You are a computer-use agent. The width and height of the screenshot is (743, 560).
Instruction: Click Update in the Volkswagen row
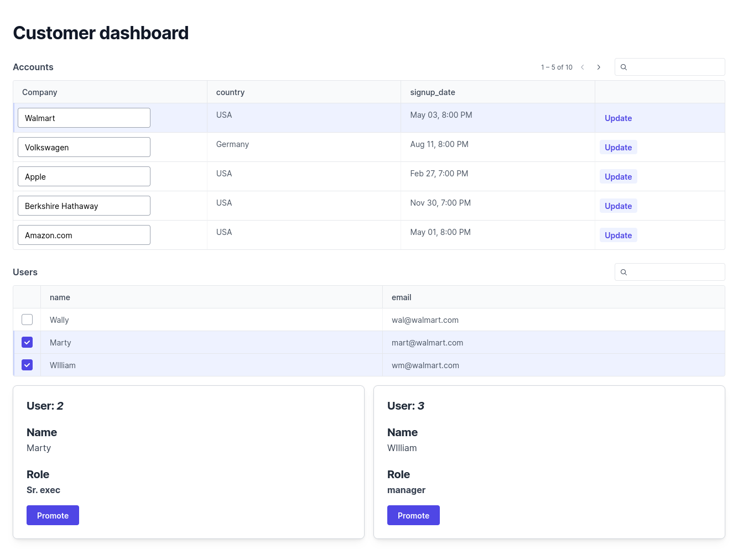[x=618, y=147]
